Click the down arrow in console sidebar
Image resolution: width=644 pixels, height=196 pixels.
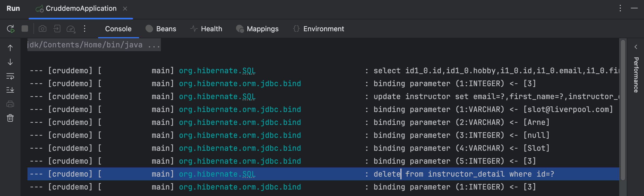10,62
